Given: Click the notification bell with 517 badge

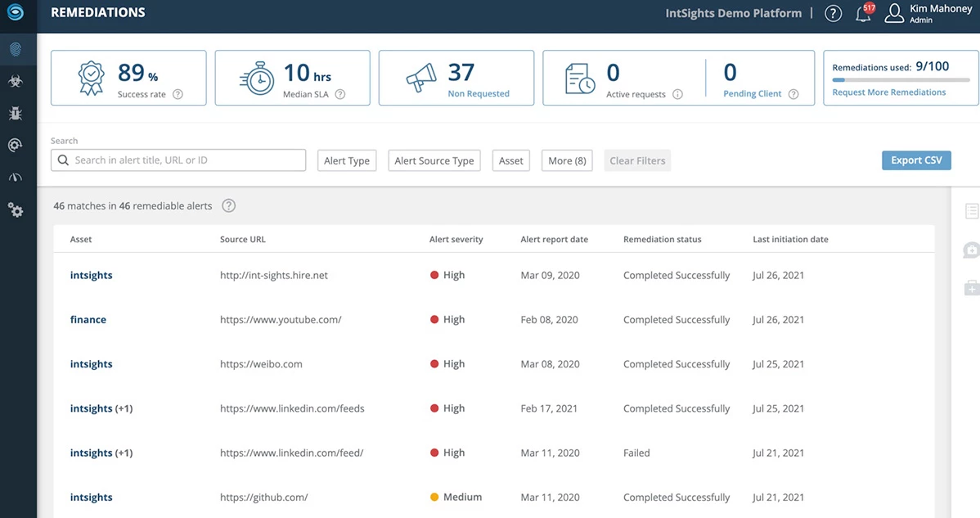Looking at the screenshot, I should (863, 13).
